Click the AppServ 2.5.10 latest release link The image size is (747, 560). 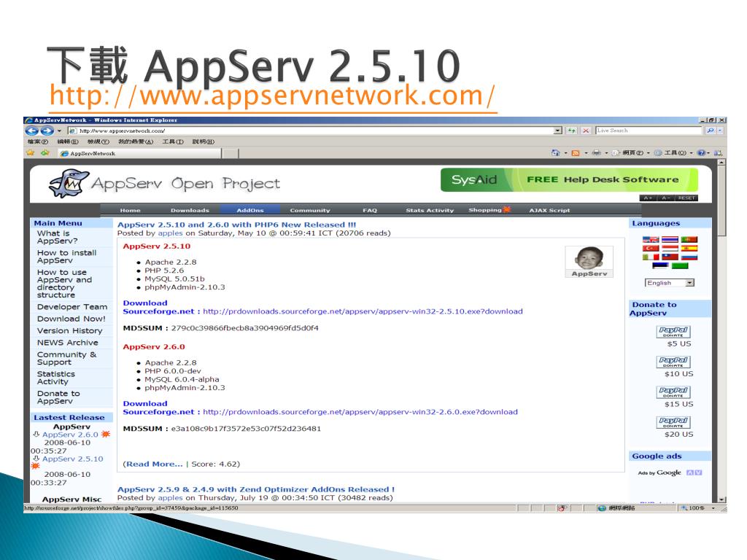(x=72, y=459)
